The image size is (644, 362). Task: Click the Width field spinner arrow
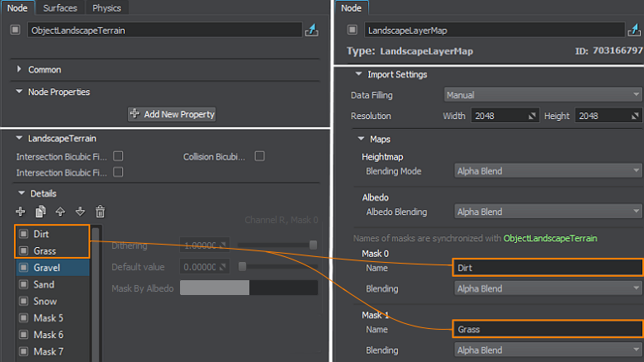[532, 116]
